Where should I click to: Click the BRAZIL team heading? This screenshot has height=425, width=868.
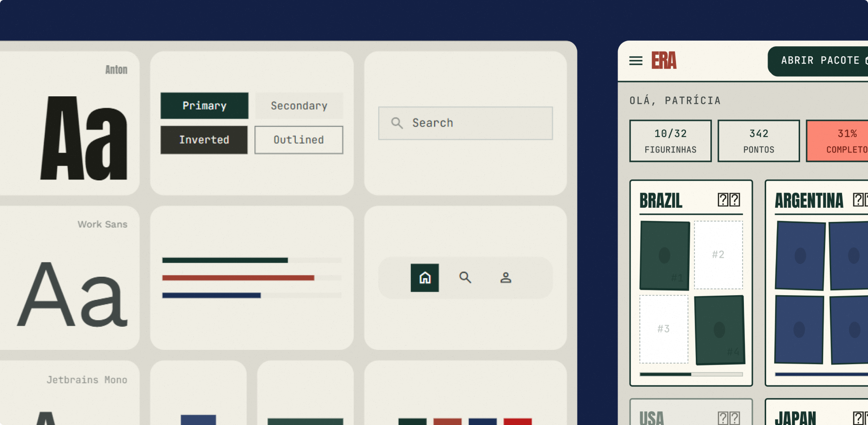point(661,201)
